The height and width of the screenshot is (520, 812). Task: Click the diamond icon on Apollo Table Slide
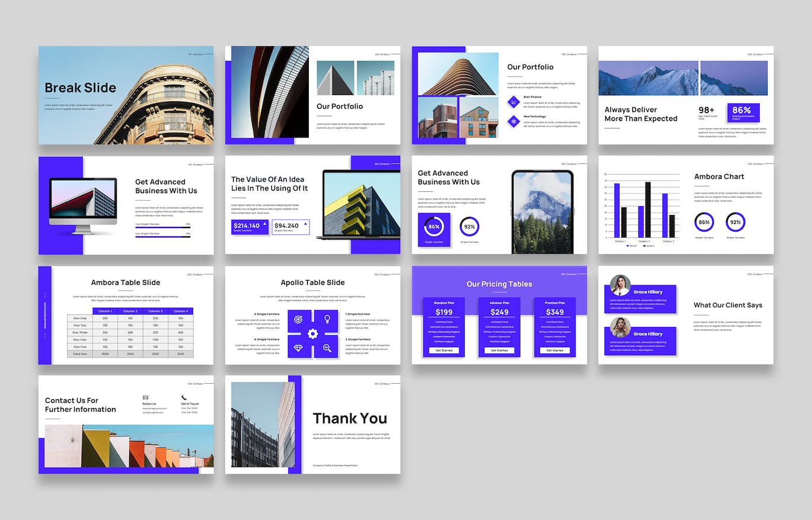[299, 348]
